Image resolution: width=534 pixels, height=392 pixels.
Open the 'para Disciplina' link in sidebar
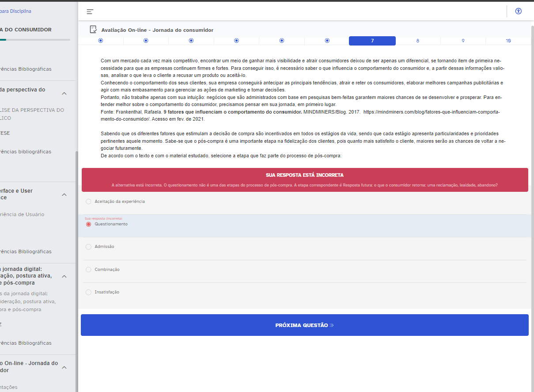(x=15, y=11)
